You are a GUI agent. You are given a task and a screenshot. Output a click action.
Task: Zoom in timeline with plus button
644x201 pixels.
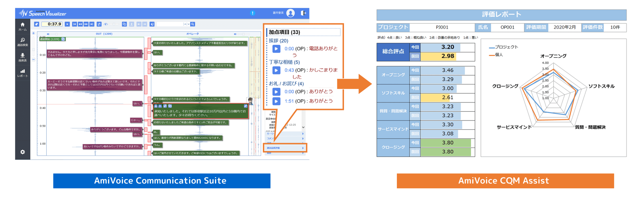34,33
